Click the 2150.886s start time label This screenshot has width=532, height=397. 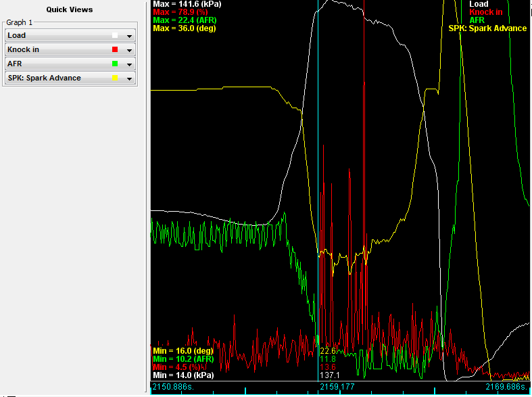point(172,388)
